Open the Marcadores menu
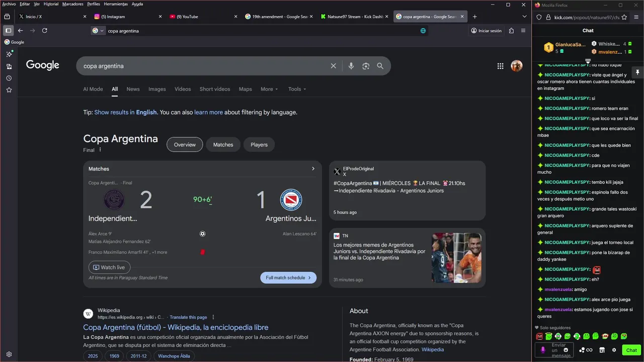The width and height of the screenshot is (644, 362). (x=73, y=4)
